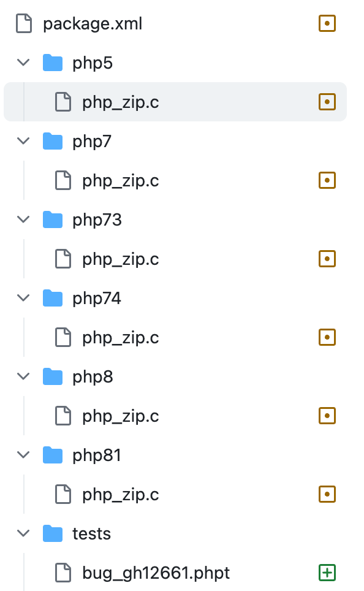Select the php7 folder label
Screen dimensions: 364x591
92,142
